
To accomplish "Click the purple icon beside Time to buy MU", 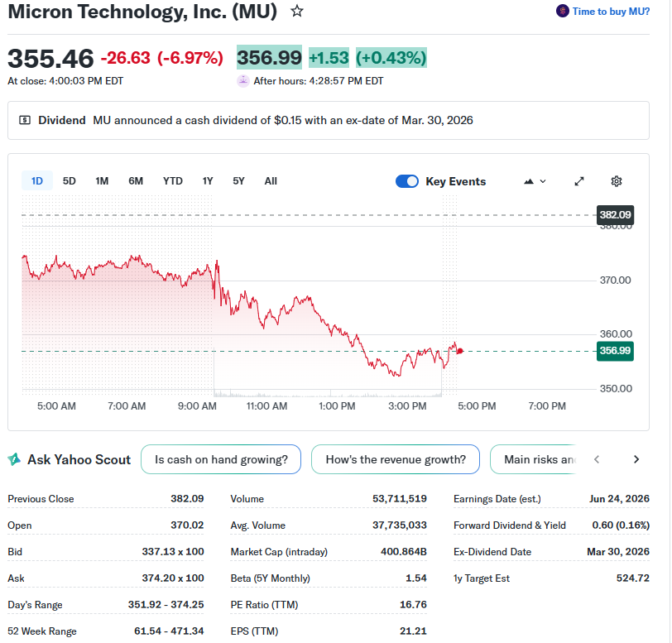I will point(562,11).
